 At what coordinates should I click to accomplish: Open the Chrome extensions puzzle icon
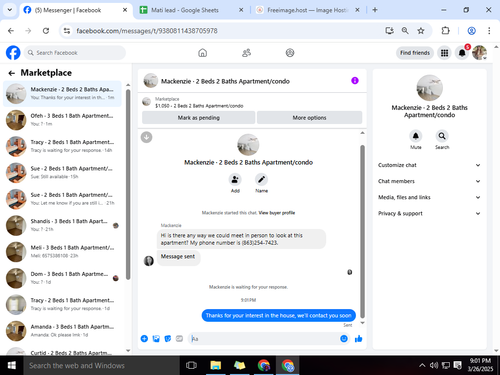445,31
